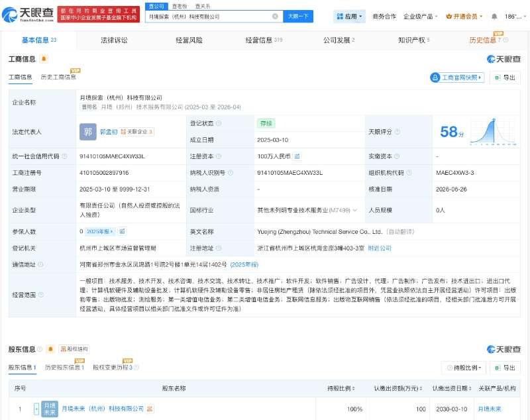
Task: Click info icon next to 纳税人识别号
Action: point(231,173)
